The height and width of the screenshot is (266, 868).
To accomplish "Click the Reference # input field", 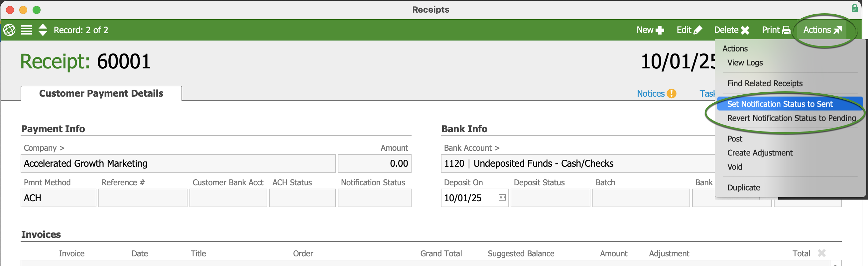I will 143,198.
